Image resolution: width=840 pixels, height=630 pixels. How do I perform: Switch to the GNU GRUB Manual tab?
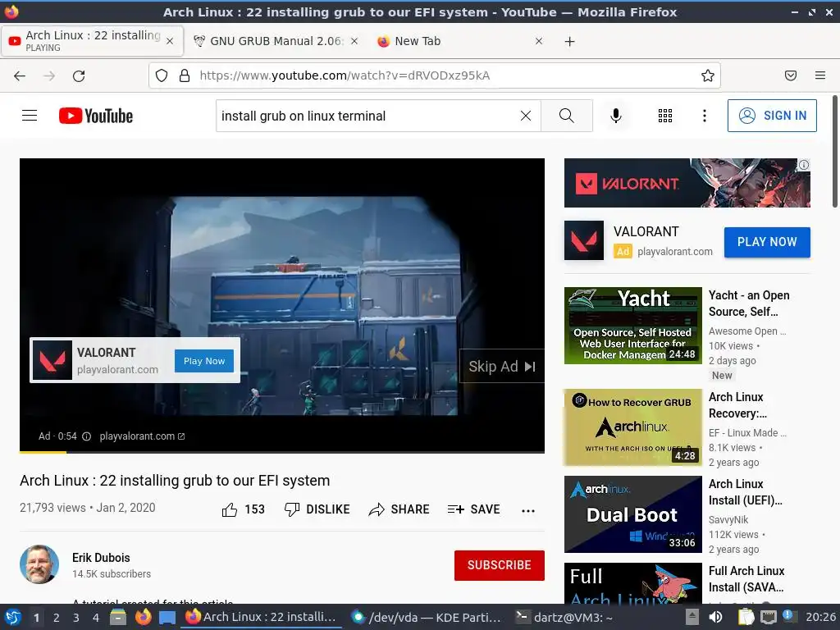click(276, 41)
